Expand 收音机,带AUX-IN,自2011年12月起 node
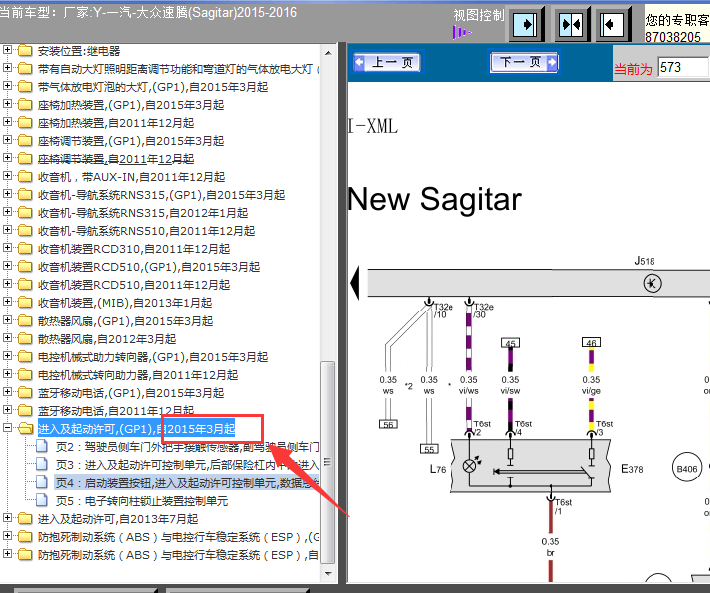 [7, 176]
